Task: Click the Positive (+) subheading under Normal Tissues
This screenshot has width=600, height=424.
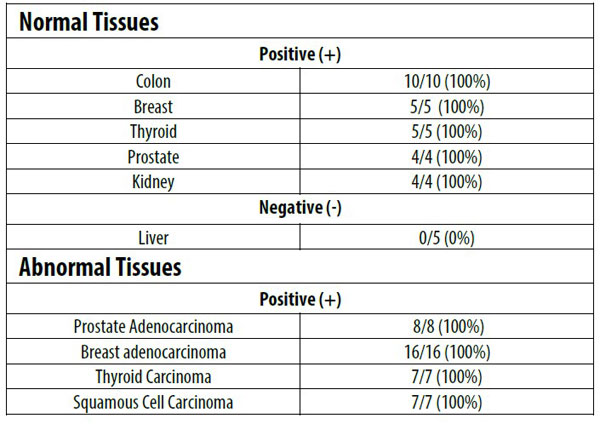Action: [x=300, y=53]
